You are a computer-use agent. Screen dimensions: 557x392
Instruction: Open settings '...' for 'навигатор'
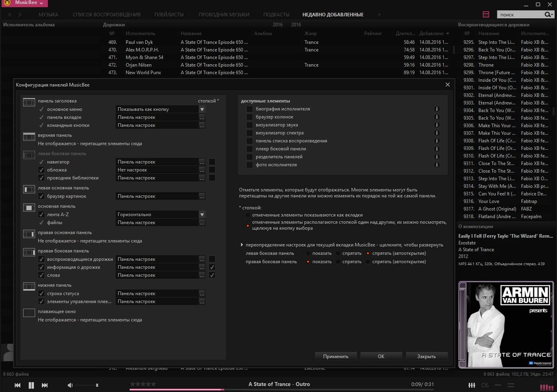coord(202,162)
